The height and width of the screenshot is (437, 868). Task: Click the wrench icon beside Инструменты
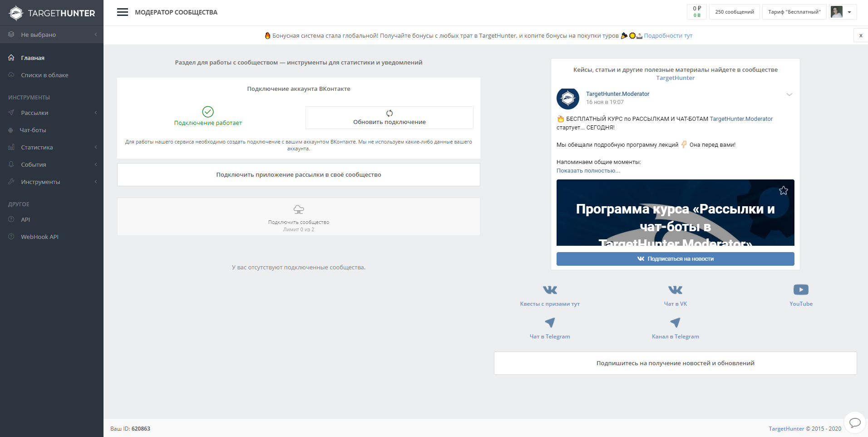11,182
